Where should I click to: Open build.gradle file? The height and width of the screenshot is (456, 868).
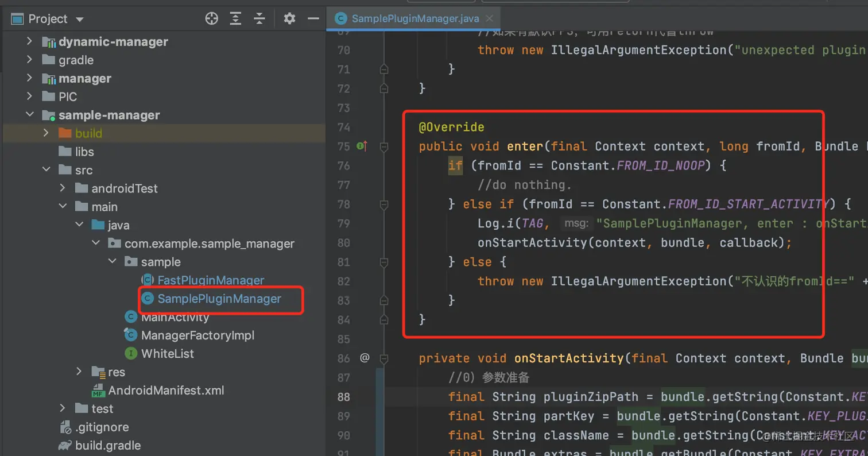point(107,446)
